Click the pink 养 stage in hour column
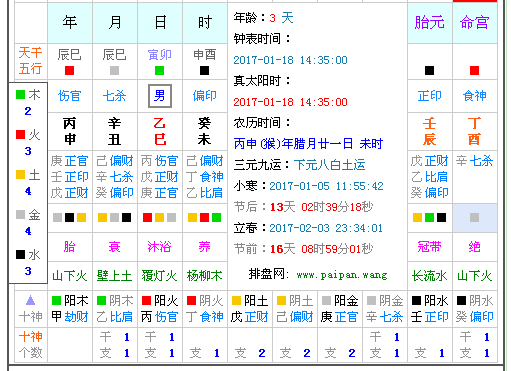 [205, 247]
